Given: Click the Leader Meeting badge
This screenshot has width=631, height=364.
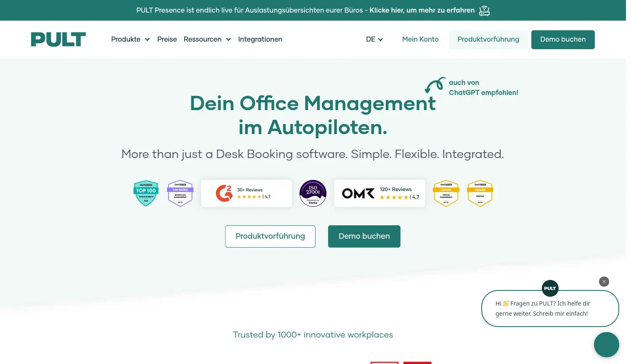Looking at the screenshot, I should pyautogui.click(x=480, y=193).
